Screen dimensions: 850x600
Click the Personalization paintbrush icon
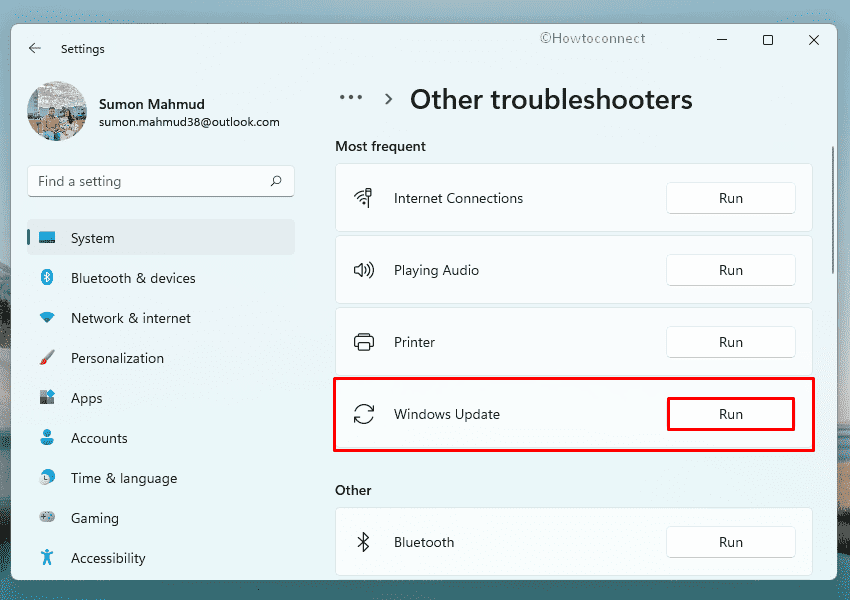click(x=47, y=357)
